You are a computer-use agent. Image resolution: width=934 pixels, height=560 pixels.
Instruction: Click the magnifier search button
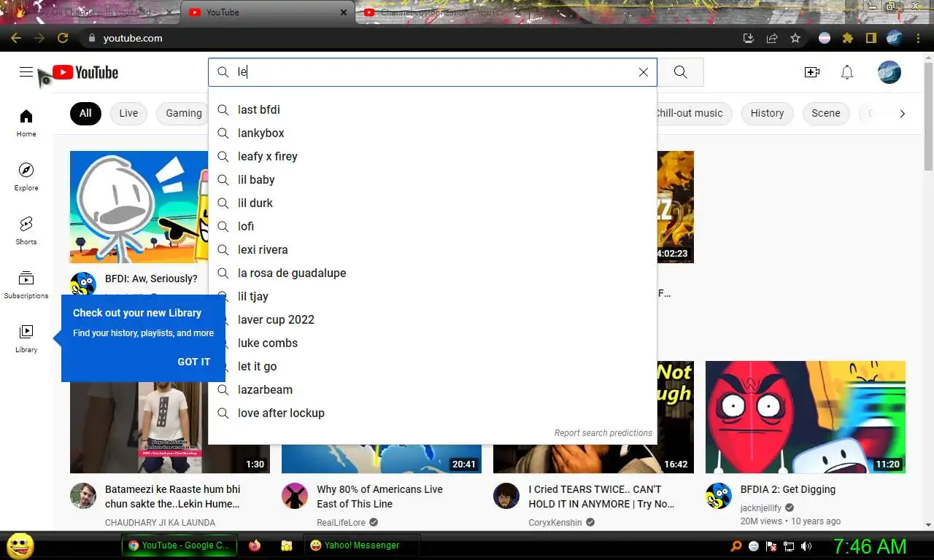(x=680, y=72)
